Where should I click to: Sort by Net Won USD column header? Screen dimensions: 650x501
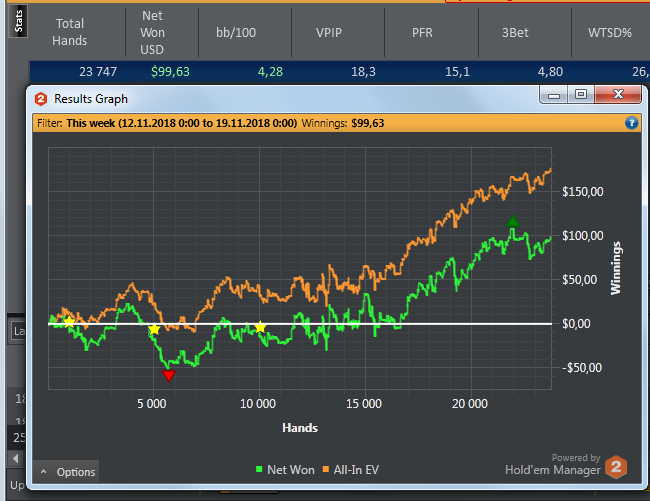(152, 32)
